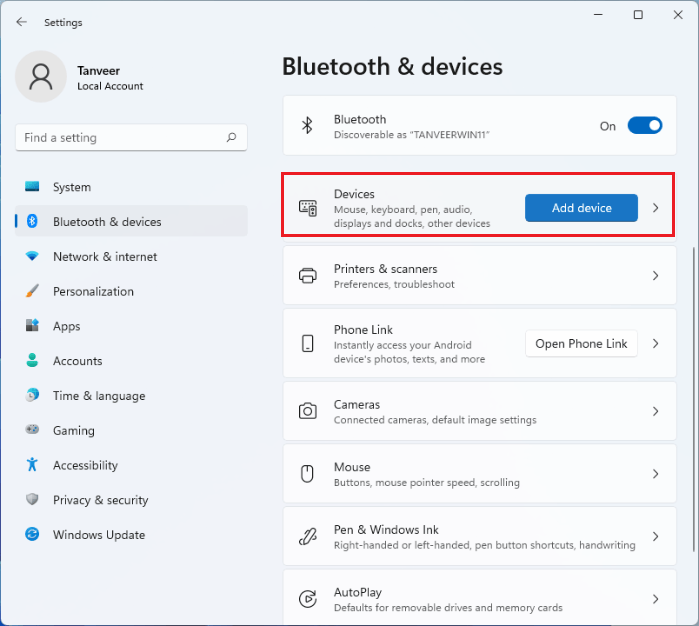Open Accounts settings category
Viewport: 699px width, 626px height.
[131, 361]
